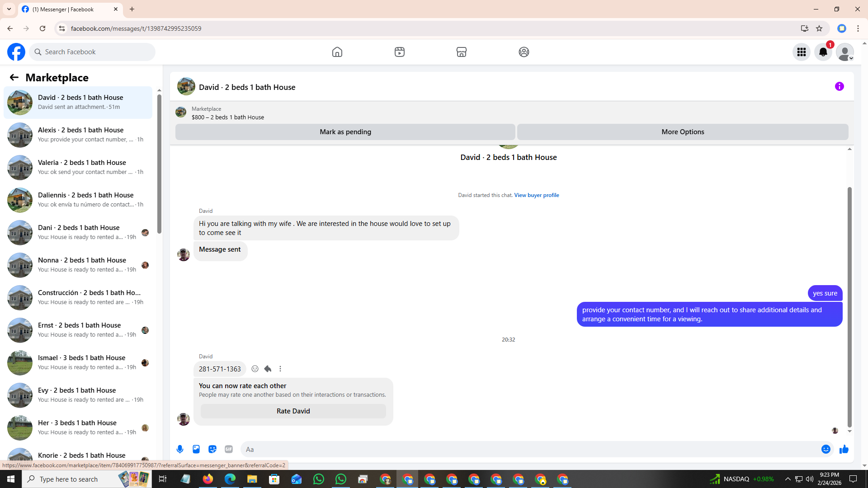
Task: Click the Mark as pending button
Action: click(345, 132)
